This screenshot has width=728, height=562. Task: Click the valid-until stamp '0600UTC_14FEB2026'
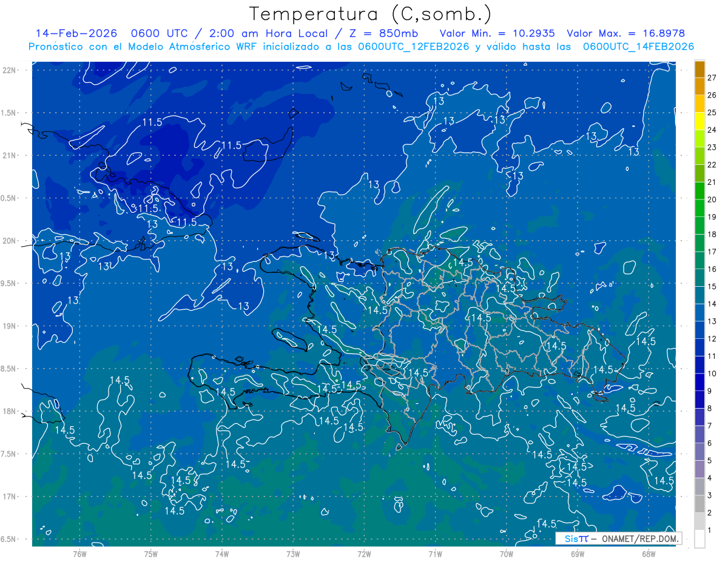(x=638, y=47)
